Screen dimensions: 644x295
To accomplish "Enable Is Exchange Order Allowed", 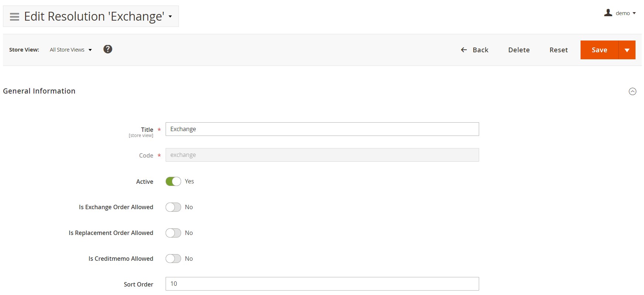I will click(173, 207).
